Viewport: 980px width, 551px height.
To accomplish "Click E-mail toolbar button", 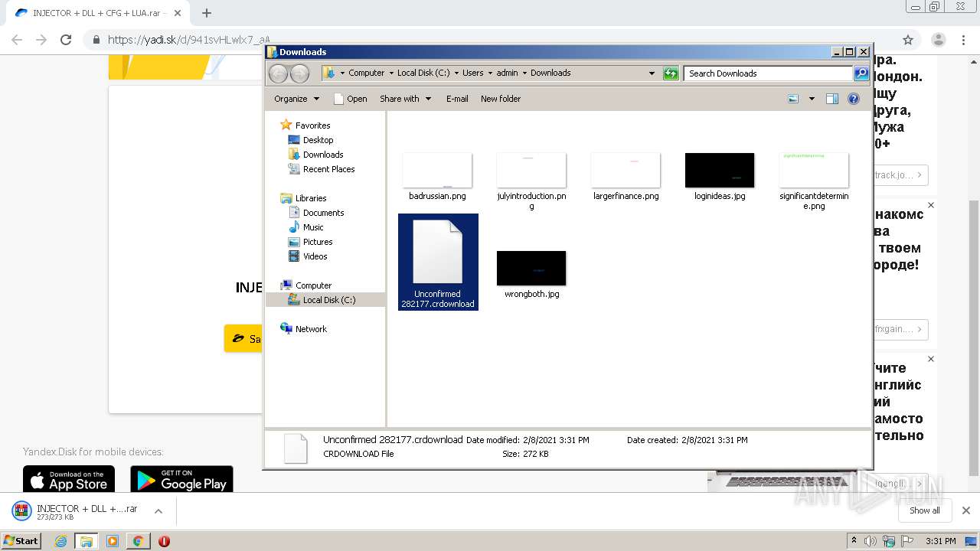I will tap(457, 99).
